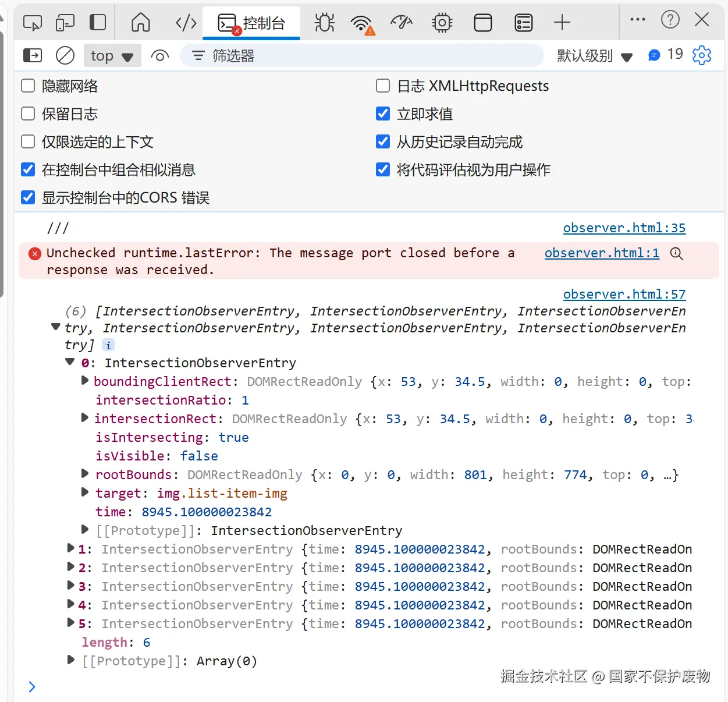Collapse the (6) IntersectionObserverEntry array
Viewport: 728px width, 702px height.
(x=56, y=327)
